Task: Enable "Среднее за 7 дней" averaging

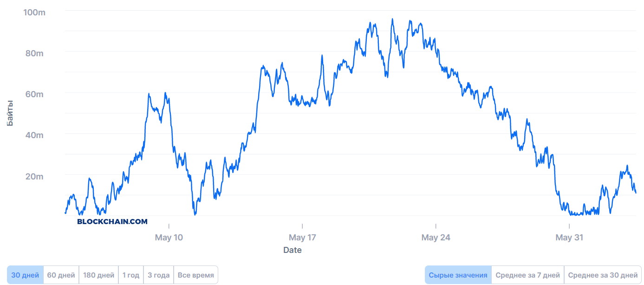Action: (528, 275)
